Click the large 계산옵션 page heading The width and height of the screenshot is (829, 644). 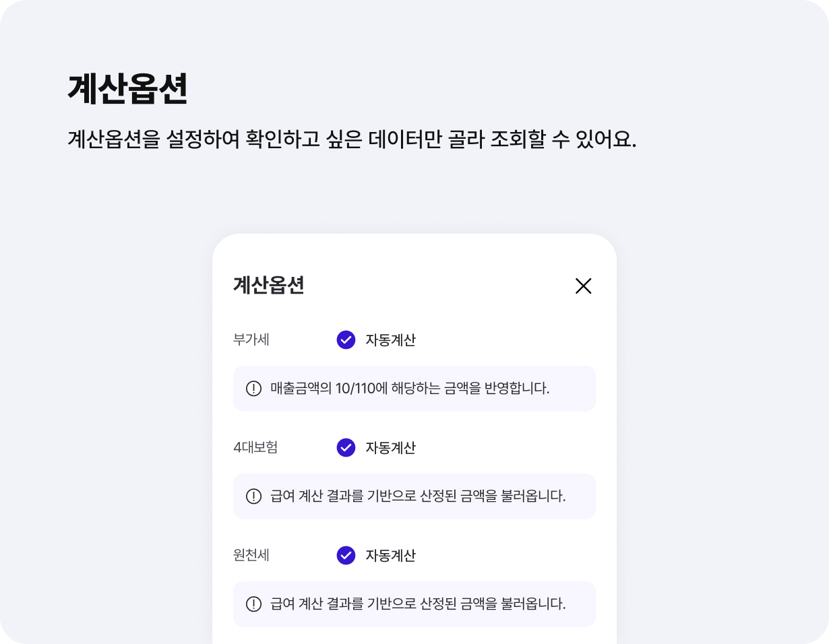point(127,89)
